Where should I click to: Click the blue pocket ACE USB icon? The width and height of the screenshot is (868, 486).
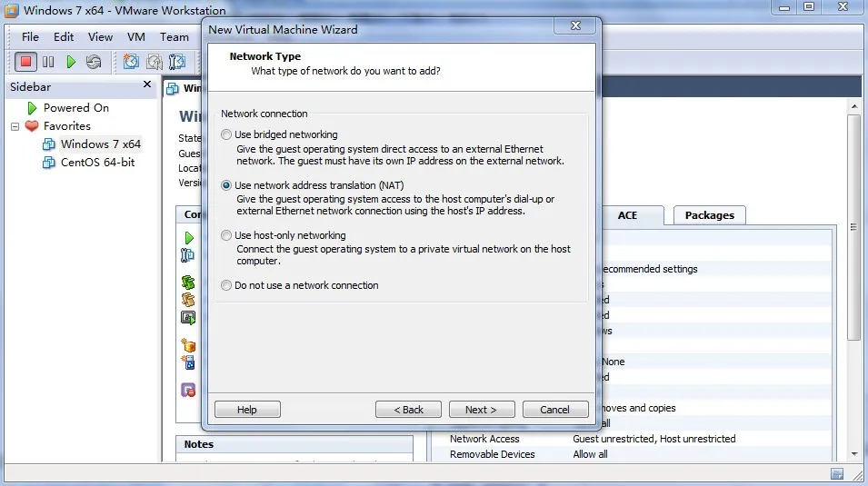(x=189, y=362)
